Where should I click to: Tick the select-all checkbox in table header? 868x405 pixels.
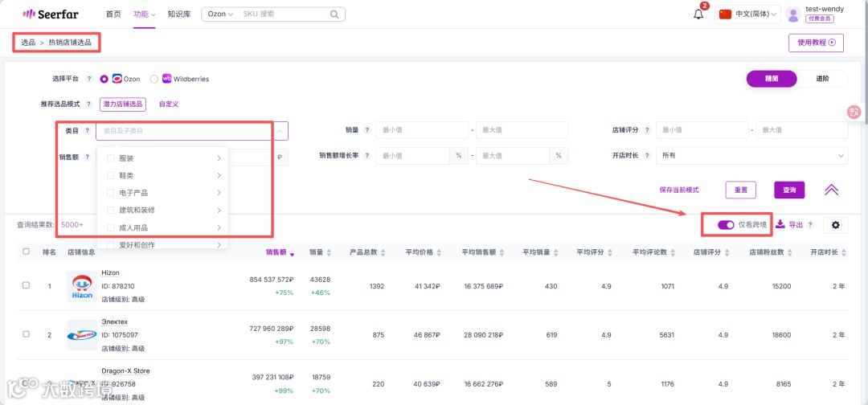point(26,252)
